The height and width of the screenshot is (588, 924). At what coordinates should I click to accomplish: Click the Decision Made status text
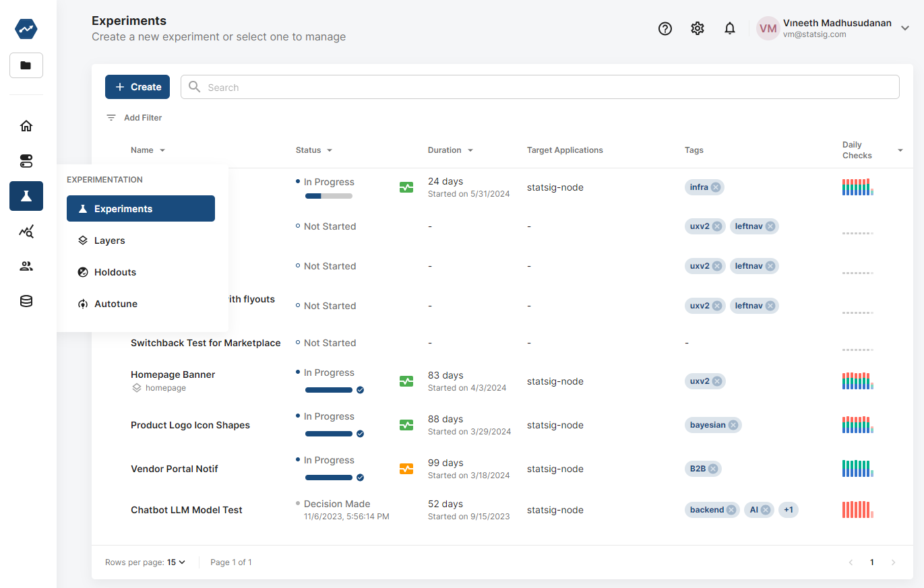[x=337, y=504]
